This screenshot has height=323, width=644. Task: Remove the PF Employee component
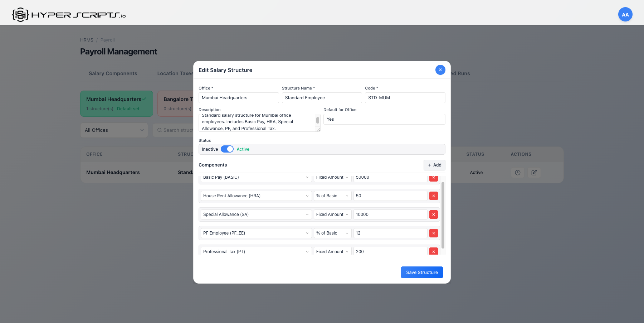pos(433,233)
